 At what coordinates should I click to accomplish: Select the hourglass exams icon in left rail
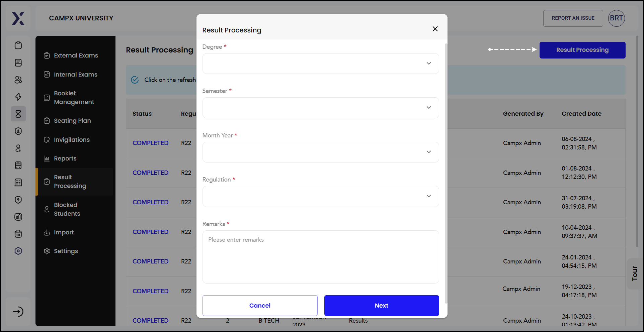tap(18, 114)
